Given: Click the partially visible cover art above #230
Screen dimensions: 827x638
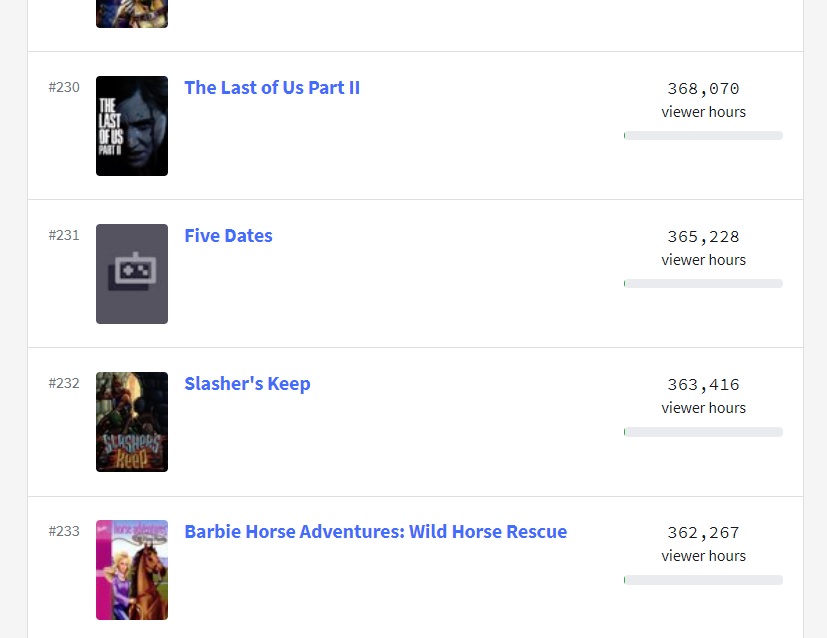Looking at the screenshot, I should (132, 14).
